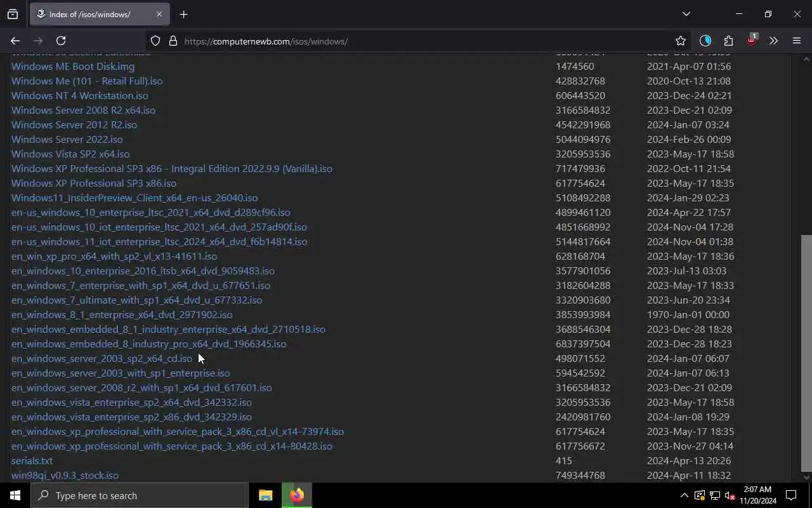This screenshot has height=508, width=812.
Task: Click size value 5108492288
Action: point(583,197)
